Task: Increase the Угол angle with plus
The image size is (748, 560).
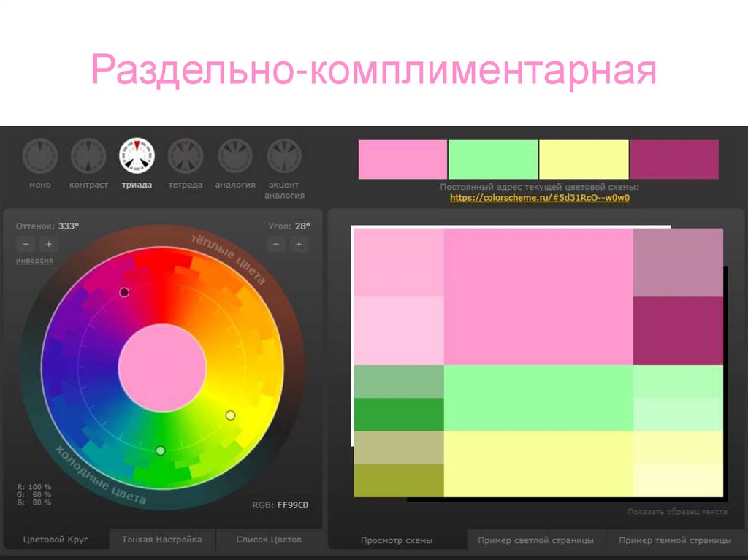Action: pyautogui.click(x=299, y=245)
